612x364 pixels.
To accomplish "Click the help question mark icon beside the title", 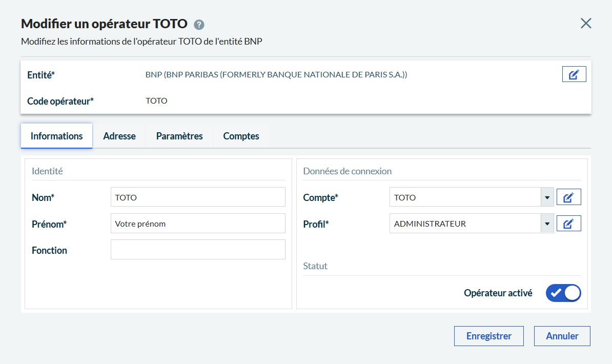I will (199, 25).
